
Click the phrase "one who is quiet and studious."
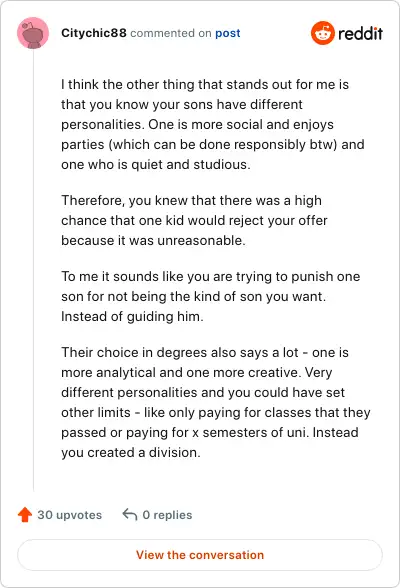coord(156,165)
